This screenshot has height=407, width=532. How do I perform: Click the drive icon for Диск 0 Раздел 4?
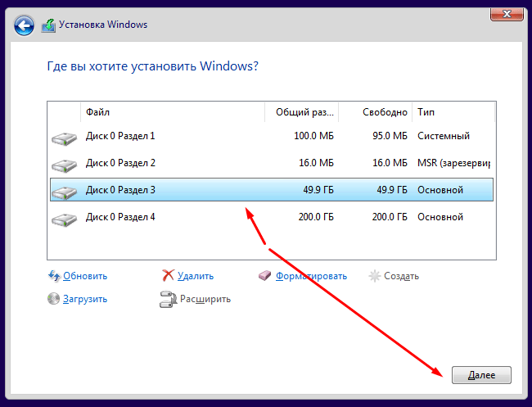pyautogui.click(x=64, y=219)
